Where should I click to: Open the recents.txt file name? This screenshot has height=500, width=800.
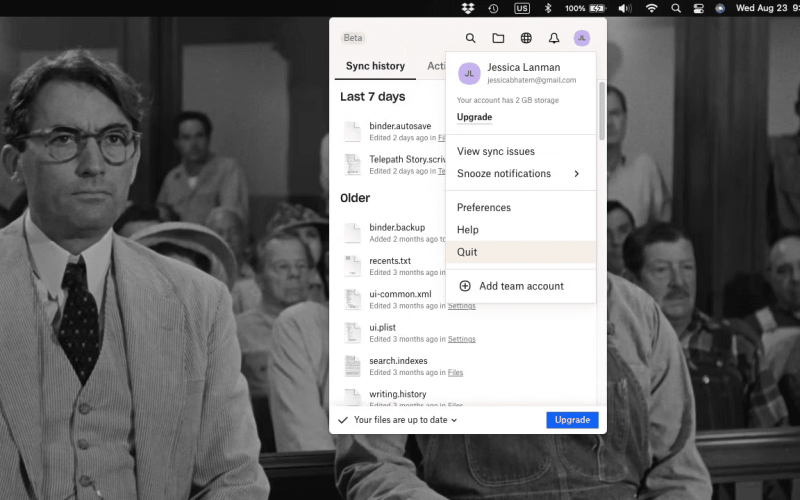click(x=390, y=261)
